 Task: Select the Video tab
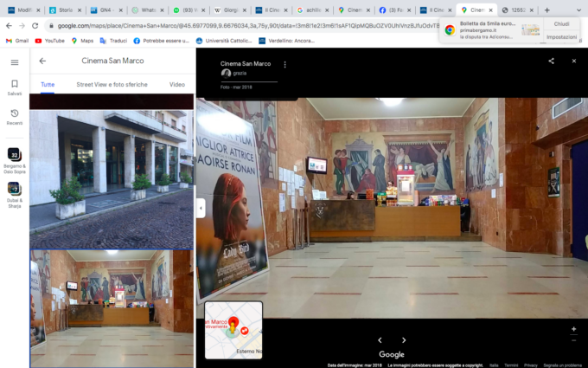pos(177,85)
